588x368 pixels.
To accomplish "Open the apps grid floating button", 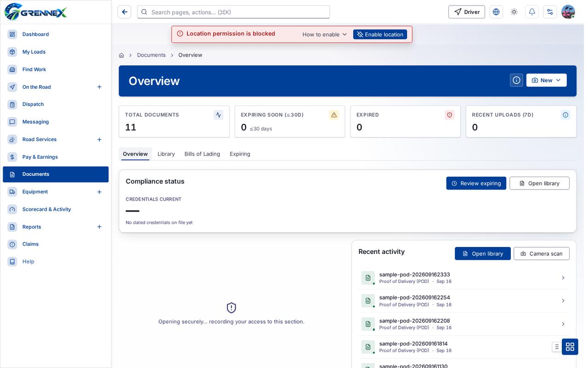I will pyautogui.click(x=570, y=347).
